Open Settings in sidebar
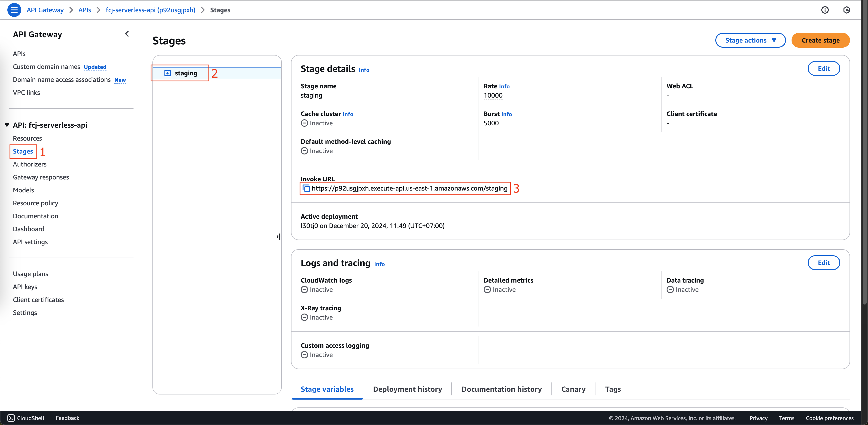This screenshot has width=868, height=425. [25, 313]
